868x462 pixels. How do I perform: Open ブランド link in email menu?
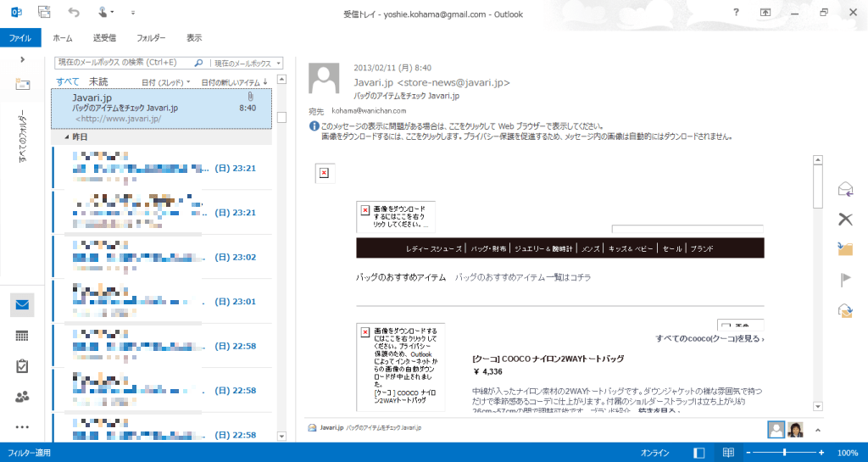point(701,248)
